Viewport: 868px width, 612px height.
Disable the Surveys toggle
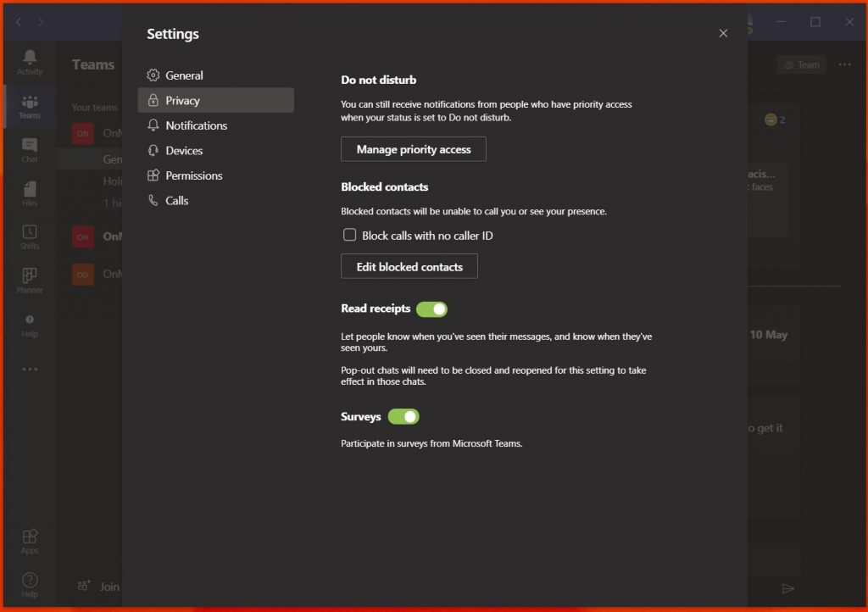(403, 417)
